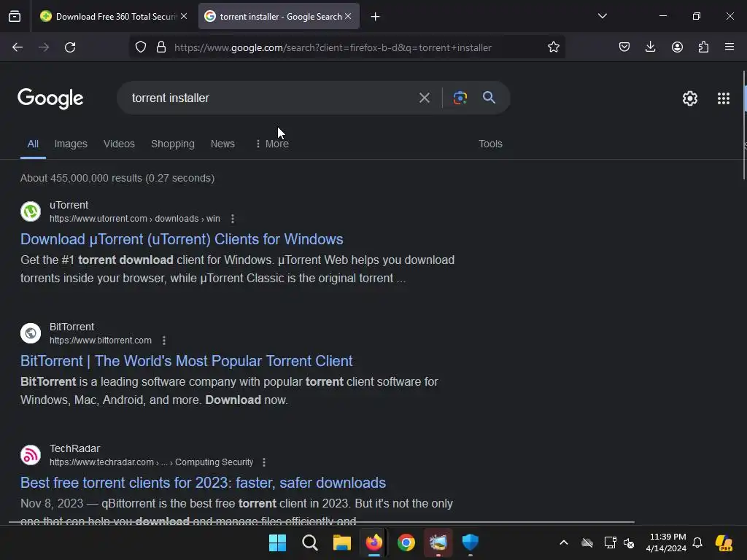
Task: Expand the More search filters menu
Action: tap(272, 144)
